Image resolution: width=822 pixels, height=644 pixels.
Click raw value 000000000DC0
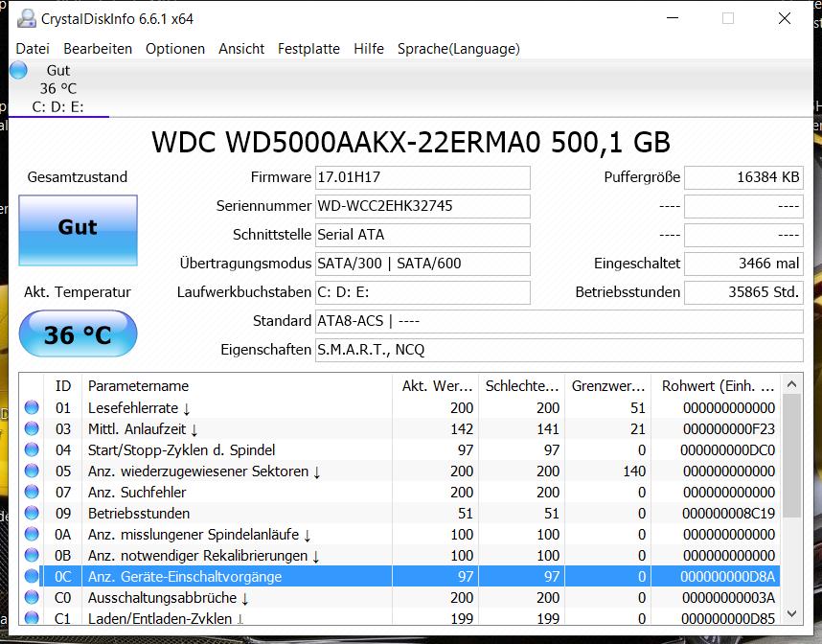(728, 450)
